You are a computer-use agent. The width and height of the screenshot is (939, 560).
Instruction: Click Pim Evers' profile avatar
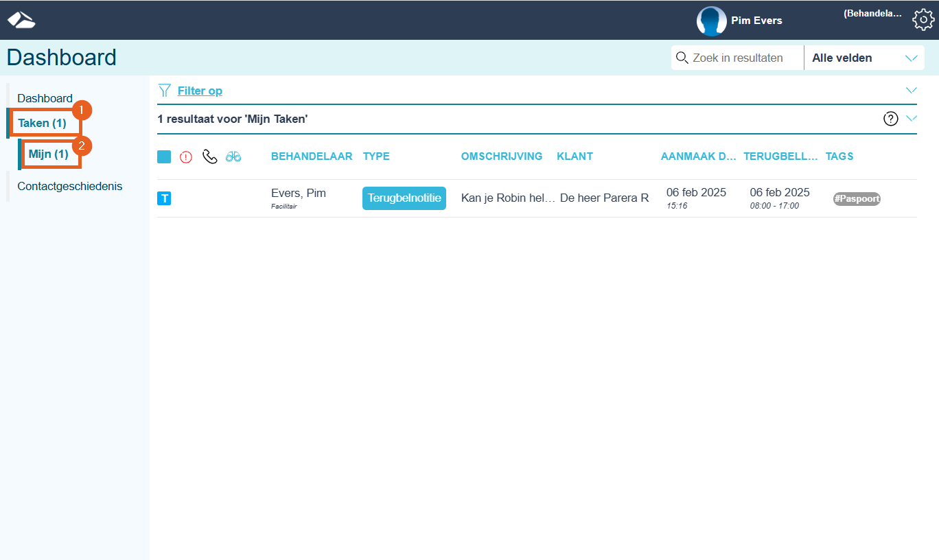point(711,21)
